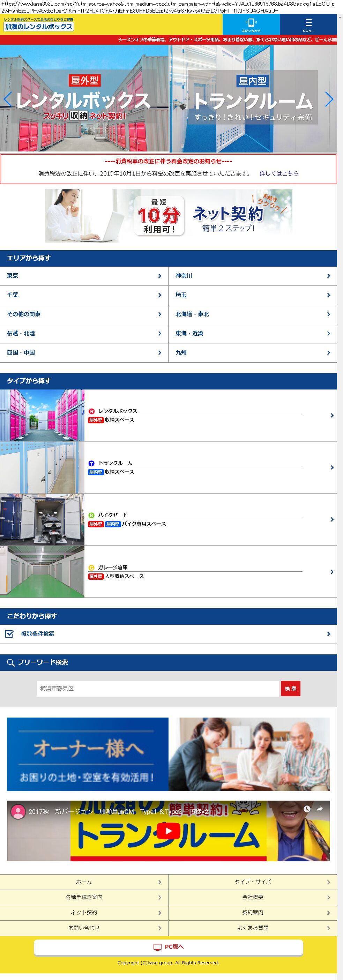Click the carousel next arrow

click(x=329, y=99)
